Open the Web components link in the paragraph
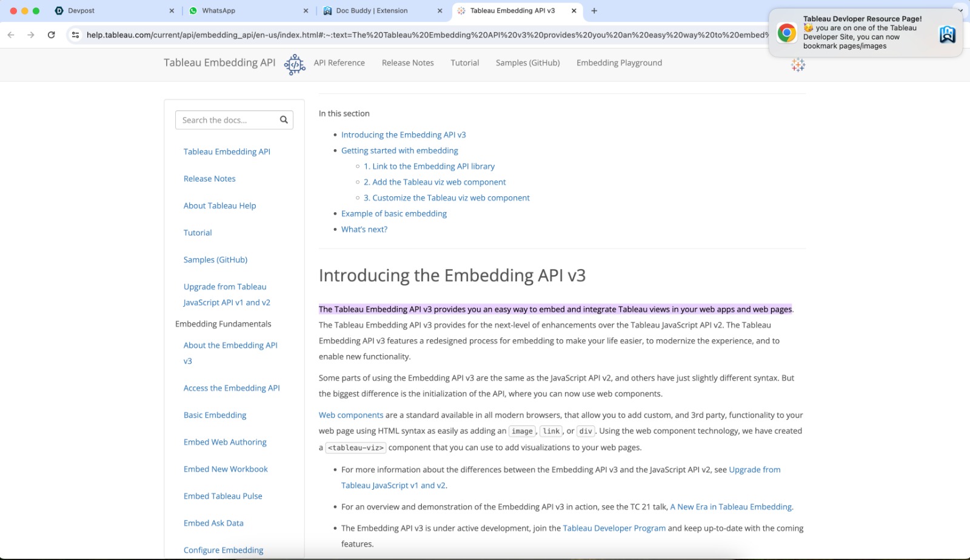 pyautogui.click(x=351, y=415)
